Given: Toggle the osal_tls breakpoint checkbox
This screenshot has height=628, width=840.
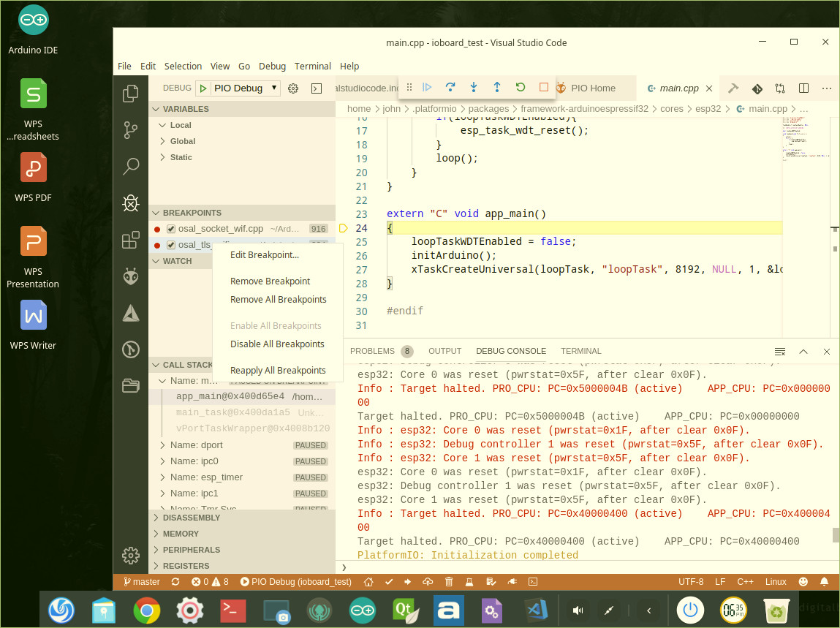Looking at the screenshot, I should [x=171, y=245].
